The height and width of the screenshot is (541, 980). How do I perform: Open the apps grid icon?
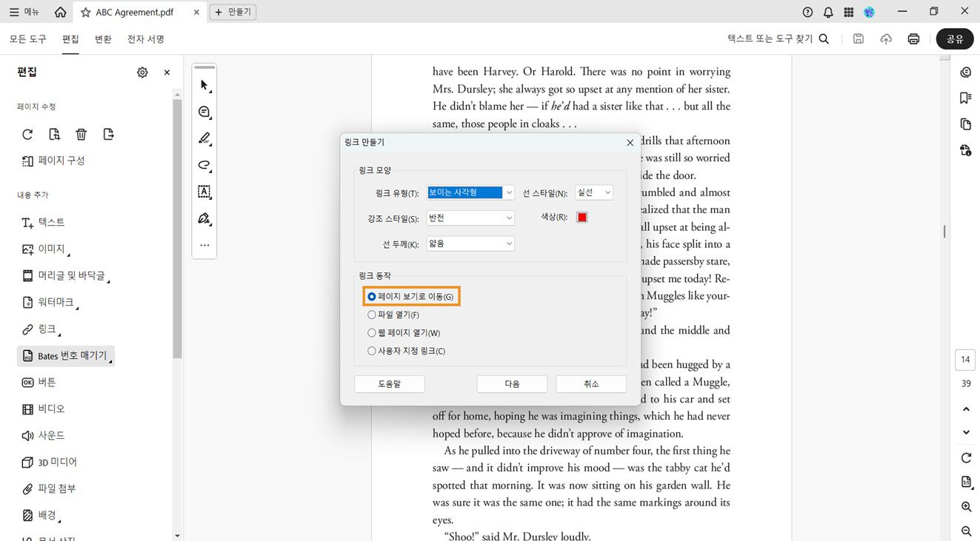[849, 13]
